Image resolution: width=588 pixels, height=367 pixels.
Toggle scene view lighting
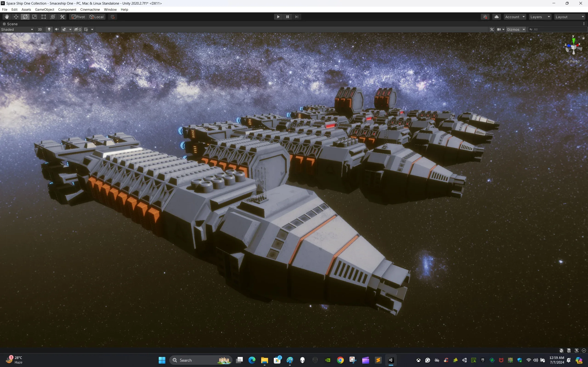pos(49,29)
